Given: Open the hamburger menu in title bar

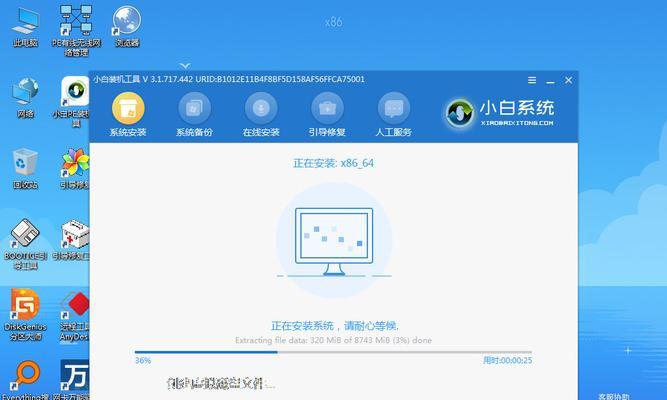Looking at the screenshot, I should tap(532, 80).
